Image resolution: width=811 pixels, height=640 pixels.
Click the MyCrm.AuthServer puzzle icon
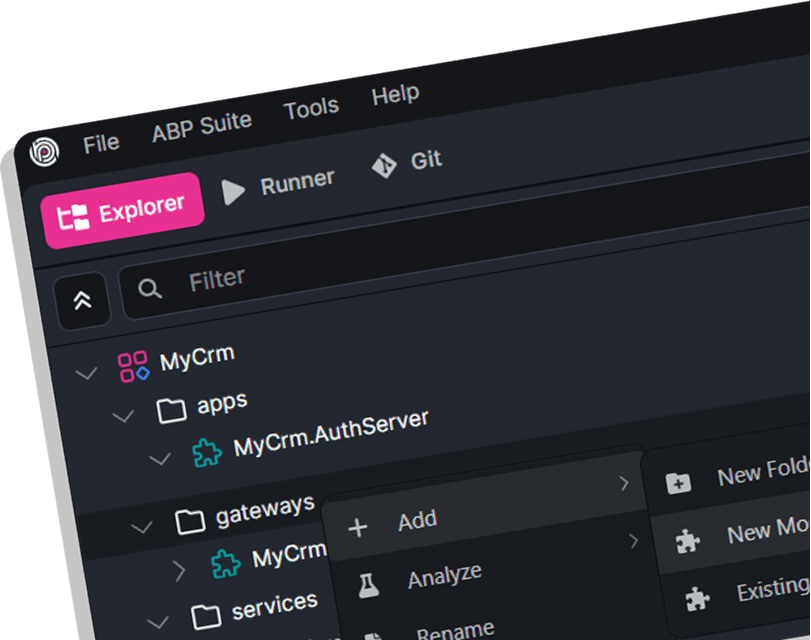(x=207, y=453)
